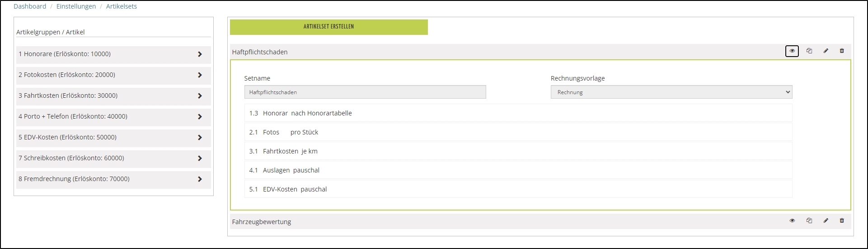Expand the 3 Fahrtkosten article group

pyautogui.click(x=200, y=96)
